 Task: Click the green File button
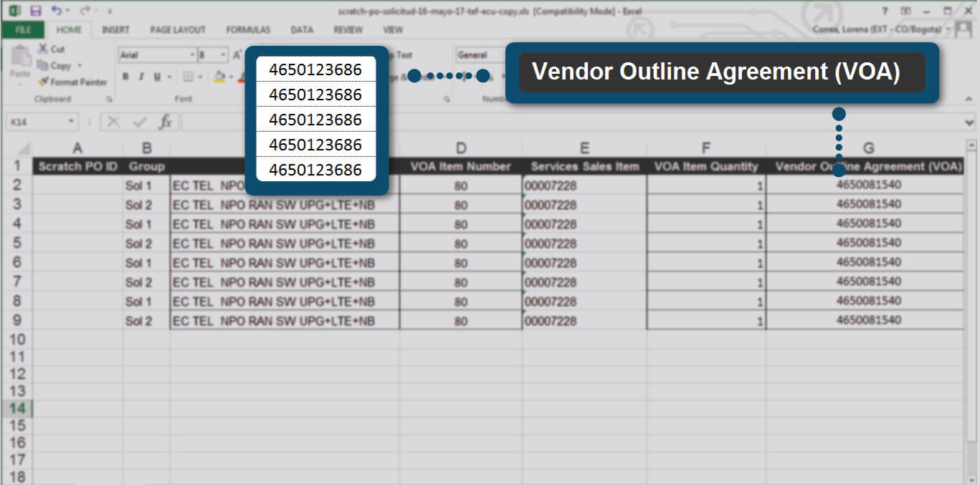[x=23, y=29]
